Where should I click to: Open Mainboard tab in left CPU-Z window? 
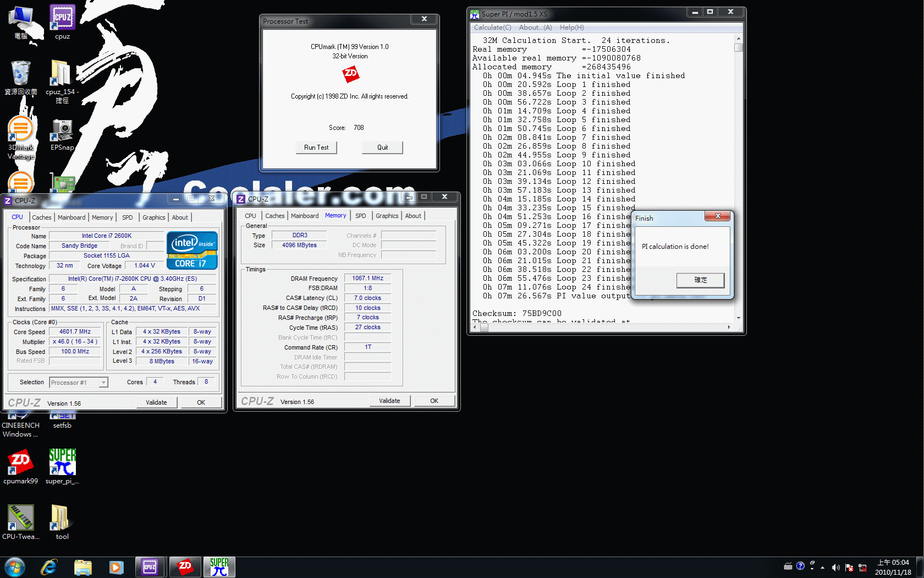pyautogui.click(x=71, y=217)
